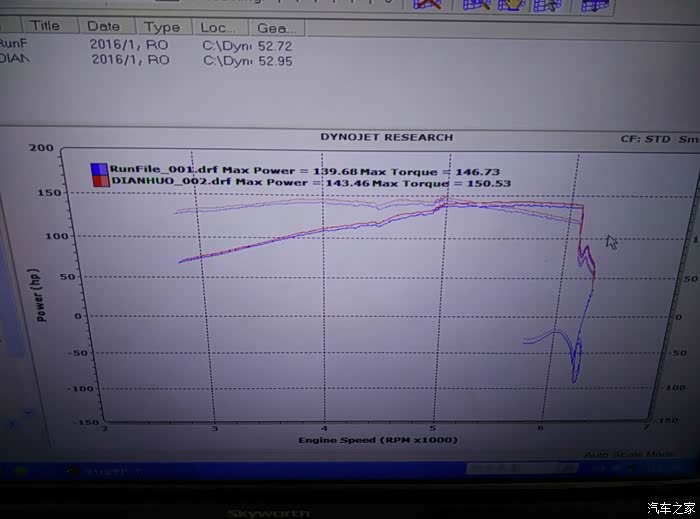
Task: Click the 52.72 gear ratio value
Action: 275,46
